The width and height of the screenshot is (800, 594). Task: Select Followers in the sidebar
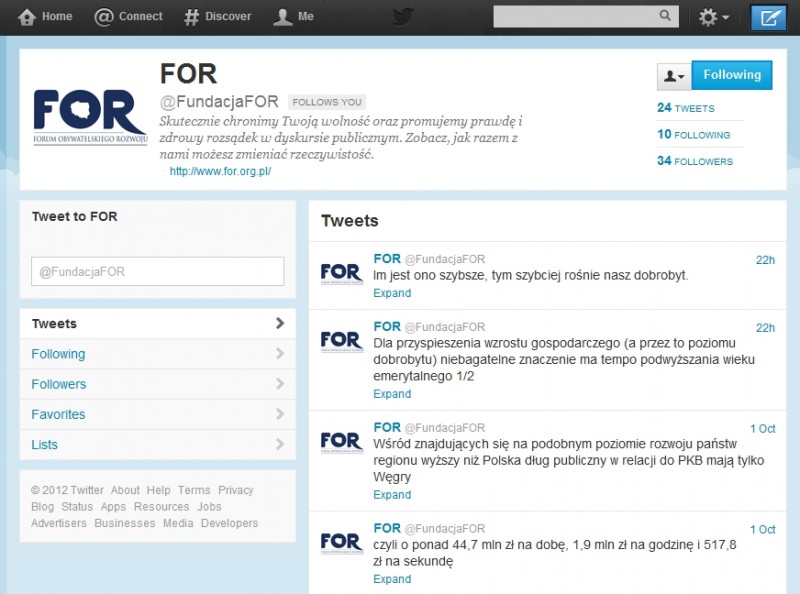pos(158,384)
